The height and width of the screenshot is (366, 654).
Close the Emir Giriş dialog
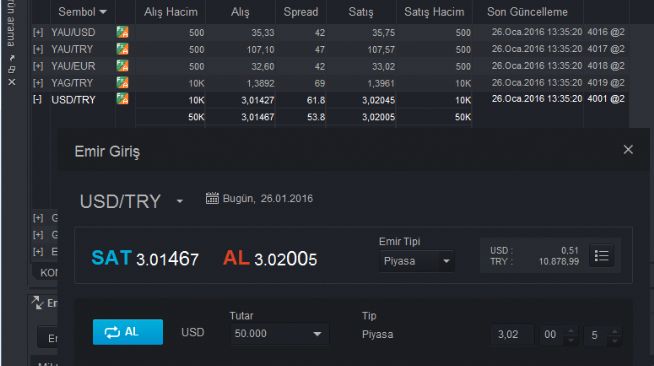click(628, 150)
